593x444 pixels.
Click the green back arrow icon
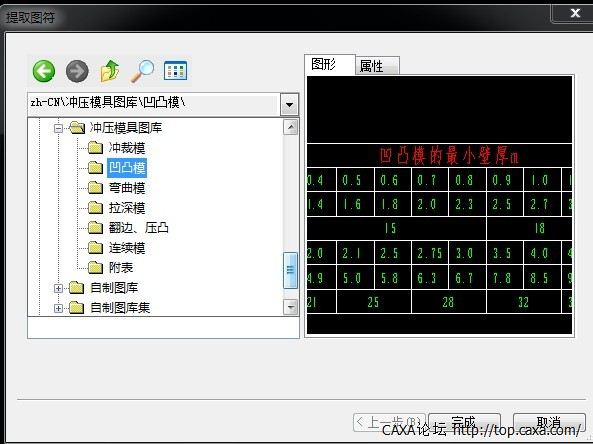click(44, 71)
